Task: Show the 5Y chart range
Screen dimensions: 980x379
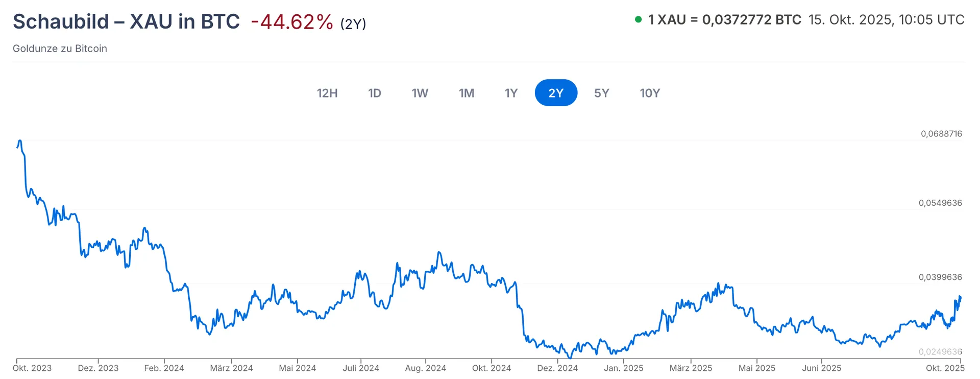Action: point(602,93)
